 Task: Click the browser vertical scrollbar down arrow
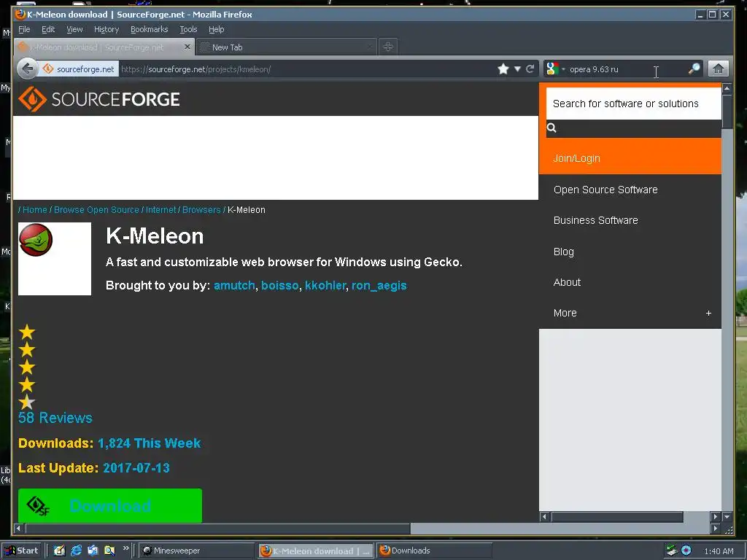(727, 517)
